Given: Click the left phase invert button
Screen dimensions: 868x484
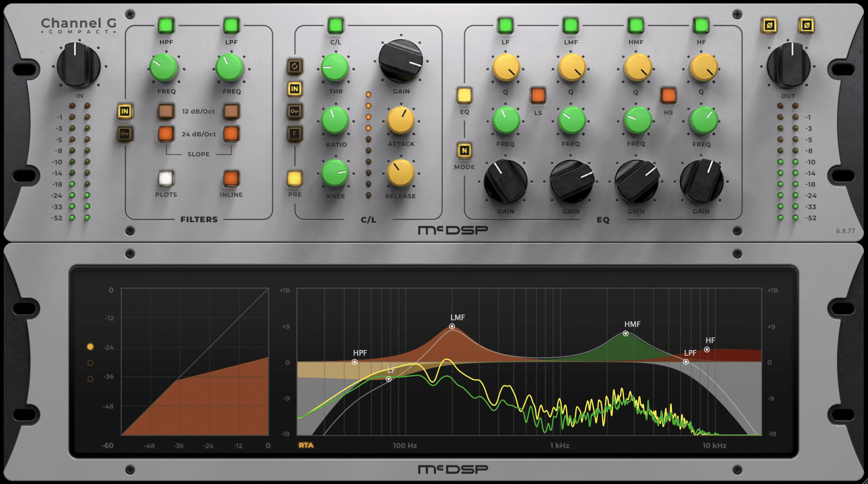Looking at the screenshot, I should [769, 25].
